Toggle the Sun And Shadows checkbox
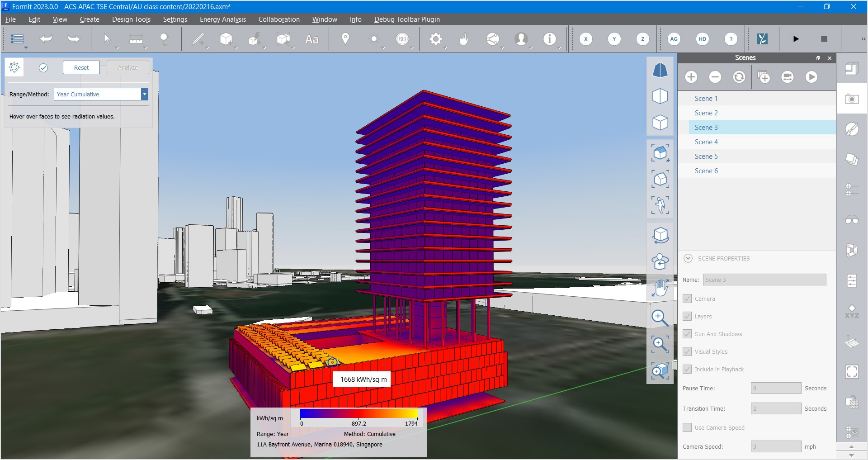The image size is (868, 460). 687,334
